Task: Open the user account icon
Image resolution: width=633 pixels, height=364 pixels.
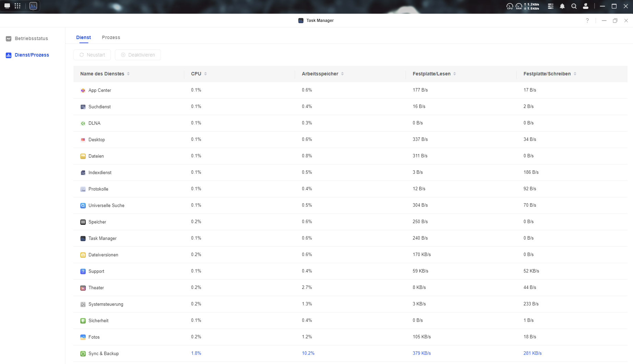Action: point(586,6)
